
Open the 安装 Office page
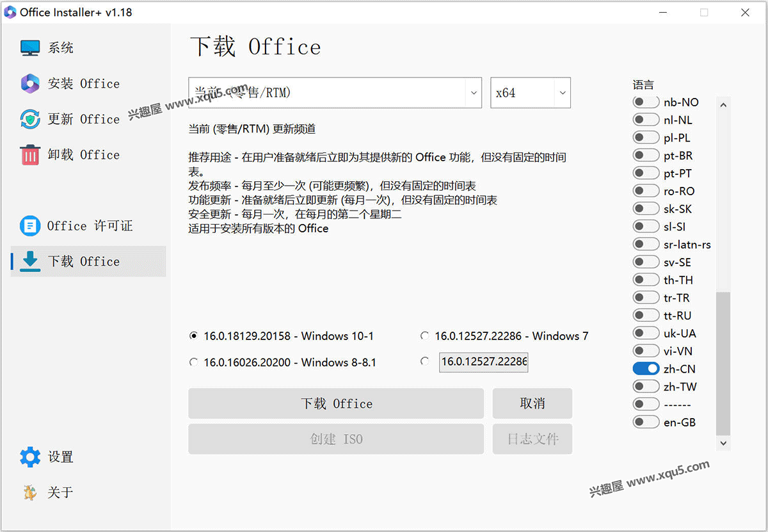pyautogui.click(x=88, y=83)
